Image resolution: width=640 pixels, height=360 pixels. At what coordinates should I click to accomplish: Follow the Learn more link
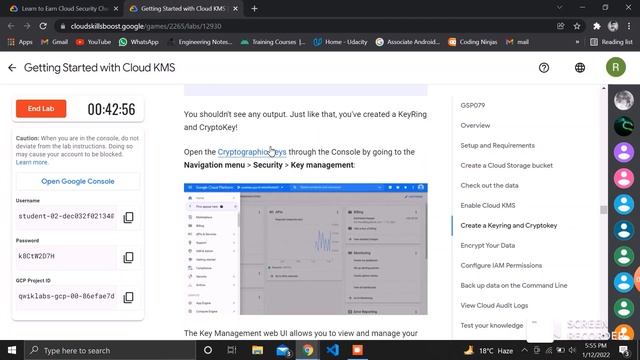click(x=32, y=162)
